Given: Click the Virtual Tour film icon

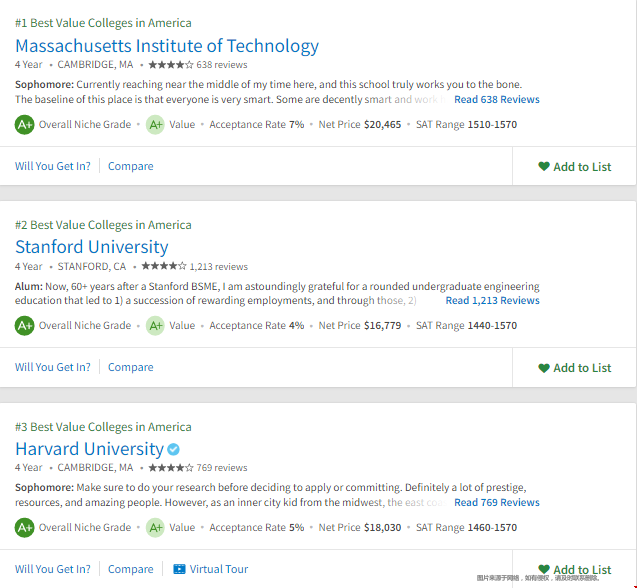Looking at the screenshot, I should click(x=179, y=569).
